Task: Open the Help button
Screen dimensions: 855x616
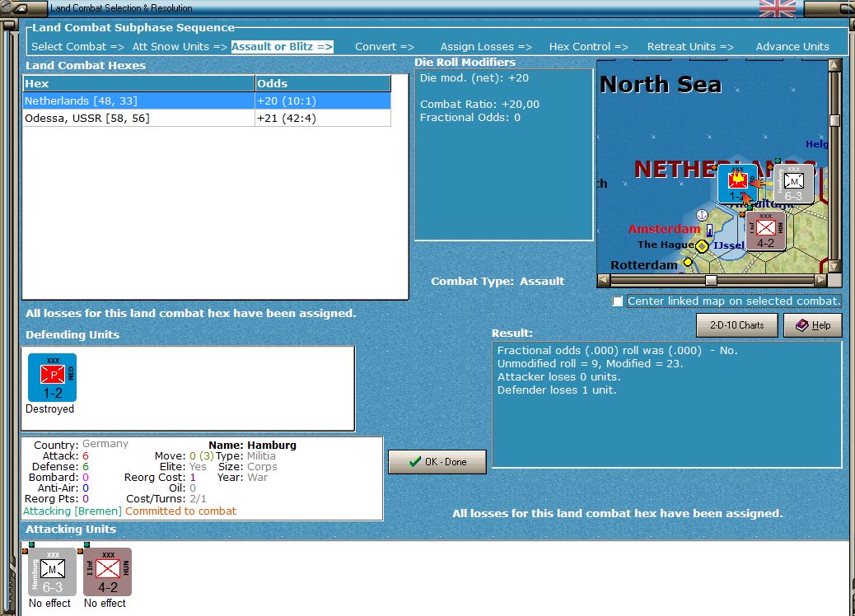Action: [813, 325]
